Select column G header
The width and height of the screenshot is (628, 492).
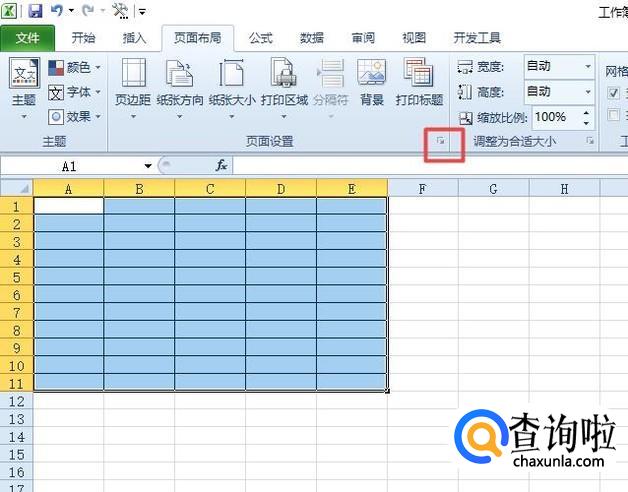coord(493,189)
